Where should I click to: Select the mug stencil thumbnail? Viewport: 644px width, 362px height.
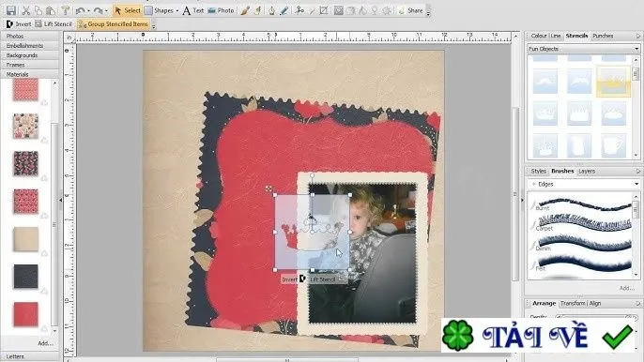click(x=614, y=145)
